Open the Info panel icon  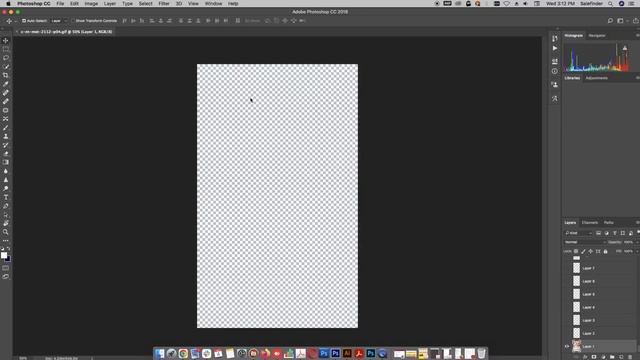point(555,71)
